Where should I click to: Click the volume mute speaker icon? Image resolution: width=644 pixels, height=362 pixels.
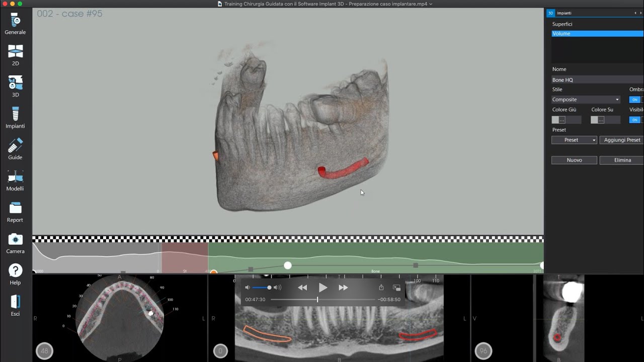point(248,288)
